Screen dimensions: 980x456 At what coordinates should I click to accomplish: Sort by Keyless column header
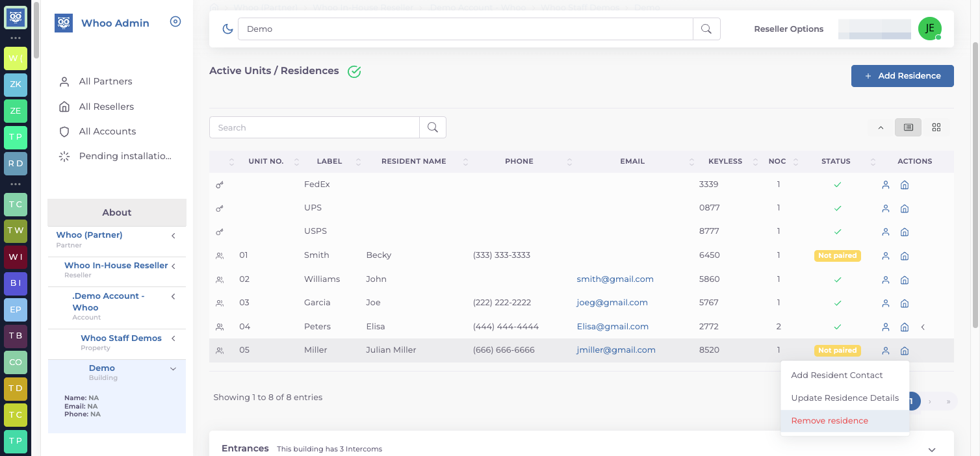[x=725, y=161]
